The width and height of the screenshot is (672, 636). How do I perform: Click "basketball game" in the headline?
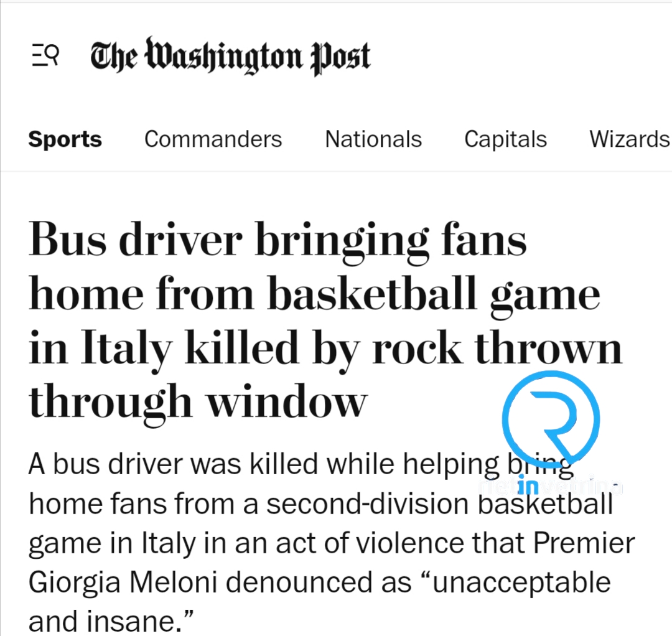(x=434, y=295)
